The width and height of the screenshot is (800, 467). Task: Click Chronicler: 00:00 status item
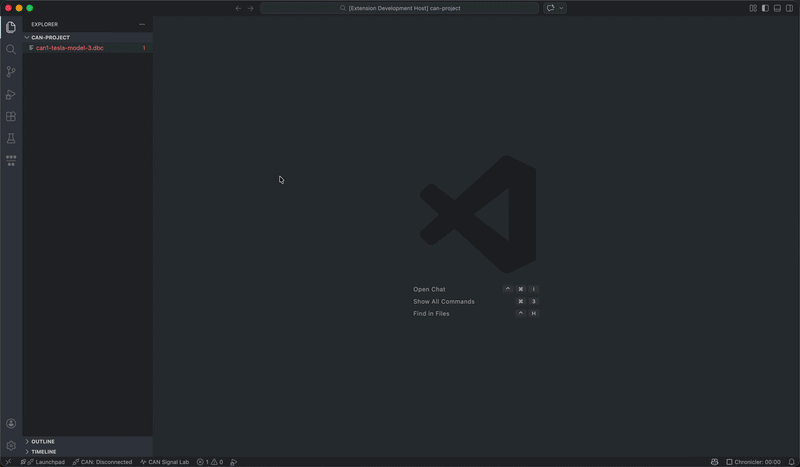pos(753,462)
